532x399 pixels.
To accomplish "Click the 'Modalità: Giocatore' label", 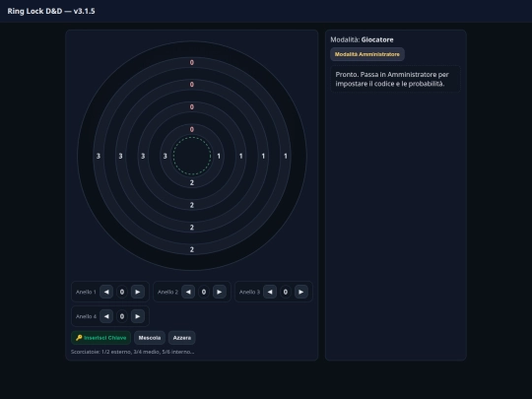I will 362,39.
